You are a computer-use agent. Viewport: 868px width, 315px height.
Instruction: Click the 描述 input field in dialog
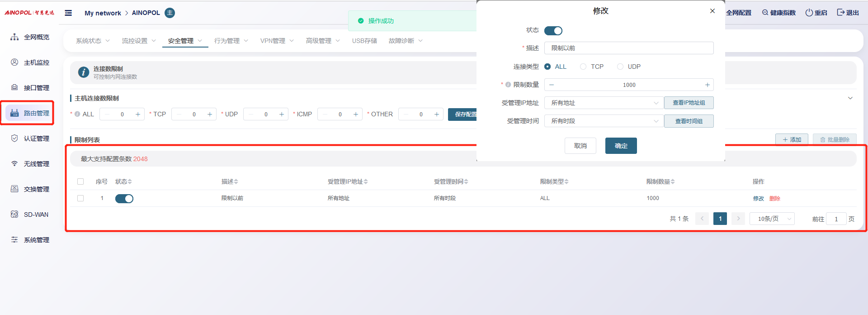(x=628, y=48)
